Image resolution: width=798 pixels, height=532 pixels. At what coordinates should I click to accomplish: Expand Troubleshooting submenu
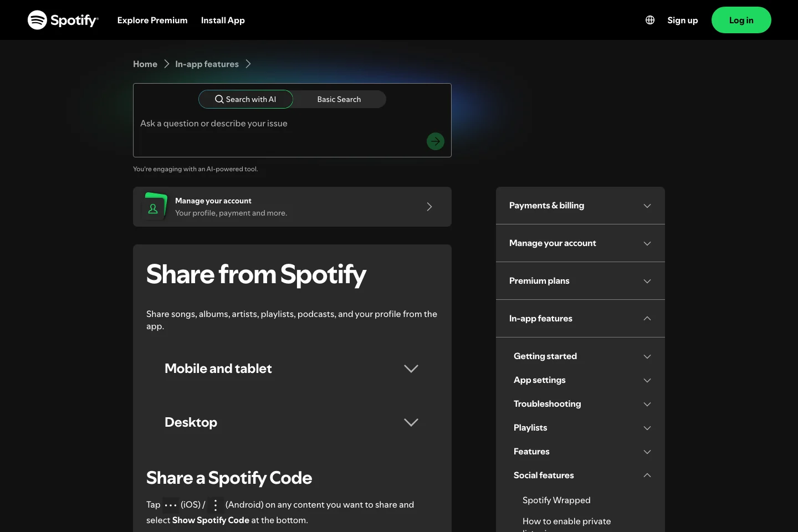[582, 404]
